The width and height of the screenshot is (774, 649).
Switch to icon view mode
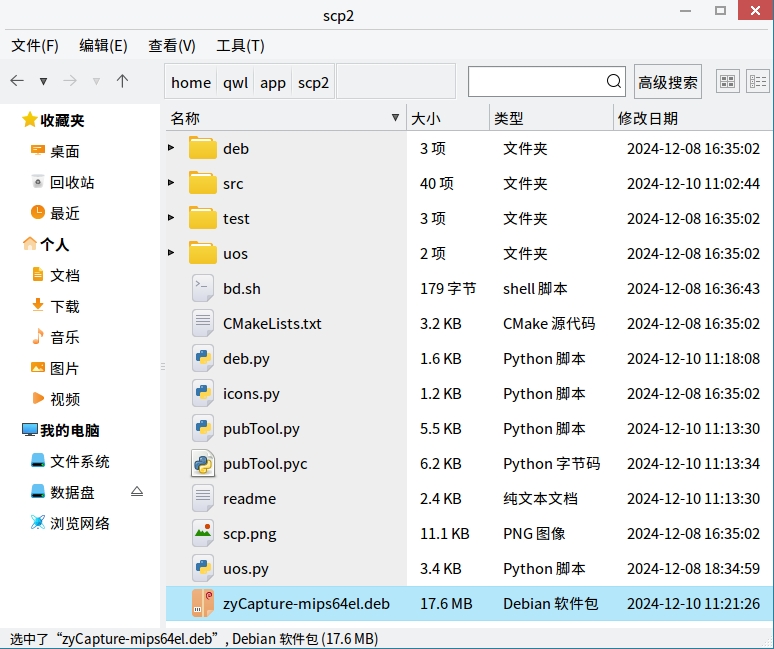[x=727, y=82]
